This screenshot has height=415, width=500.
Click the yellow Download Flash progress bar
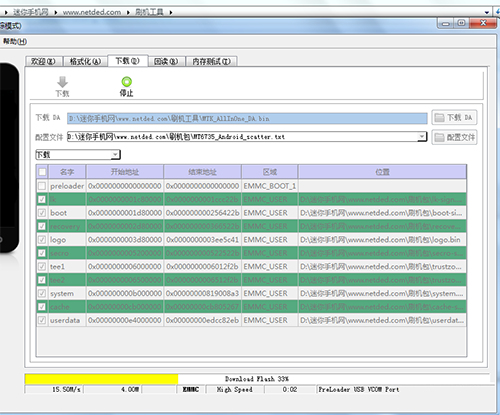(101, 379)
